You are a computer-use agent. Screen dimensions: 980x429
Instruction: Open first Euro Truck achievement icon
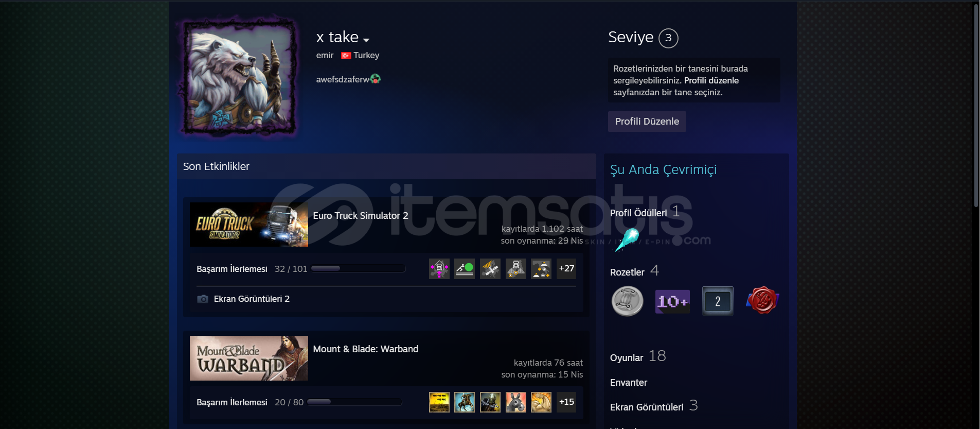[439, 269]
